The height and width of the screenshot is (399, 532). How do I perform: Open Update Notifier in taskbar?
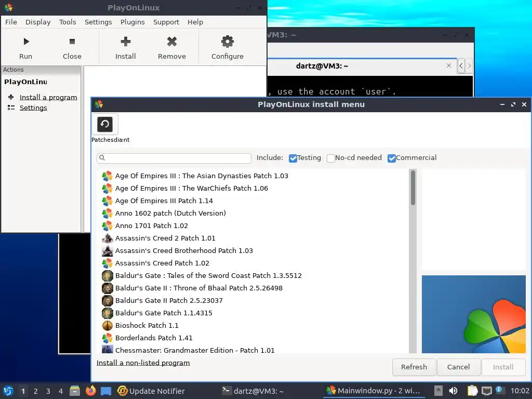151,391
